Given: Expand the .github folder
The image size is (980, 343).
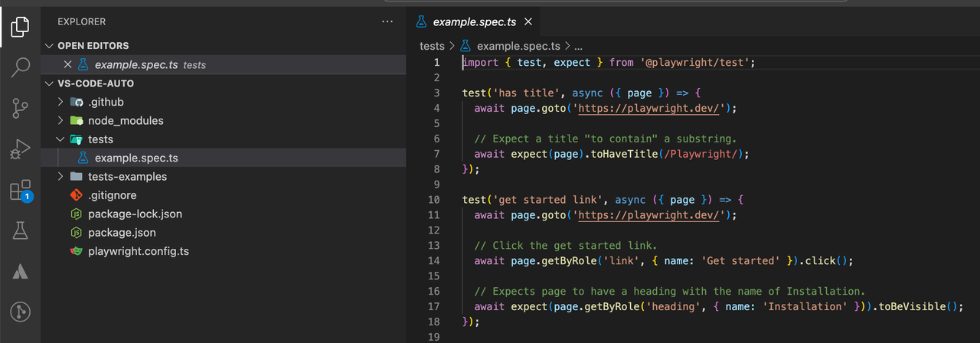Looking at the screenshot, I should coord(62,102).
